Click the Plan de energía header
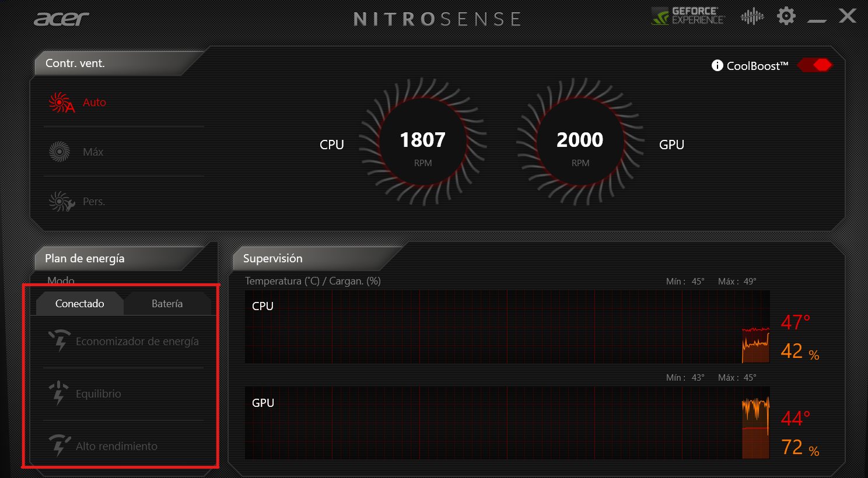868x478 pixels. click(120, 258)
